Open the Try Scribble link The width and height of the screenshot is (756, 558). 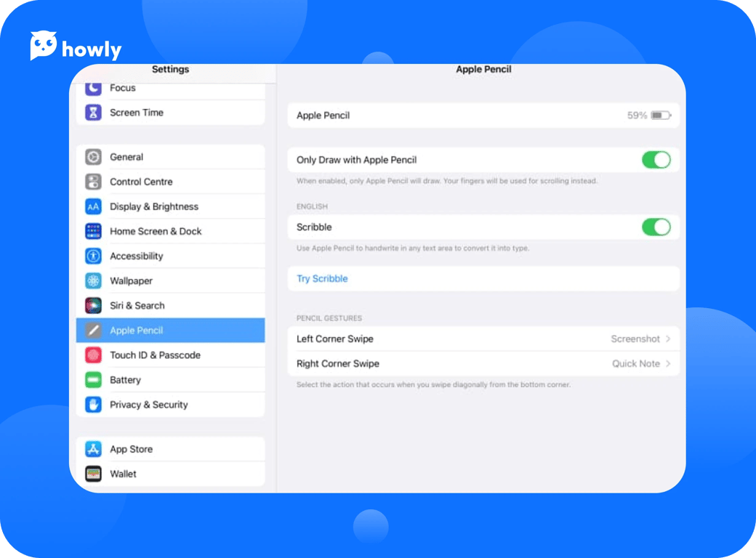point(322,279)
